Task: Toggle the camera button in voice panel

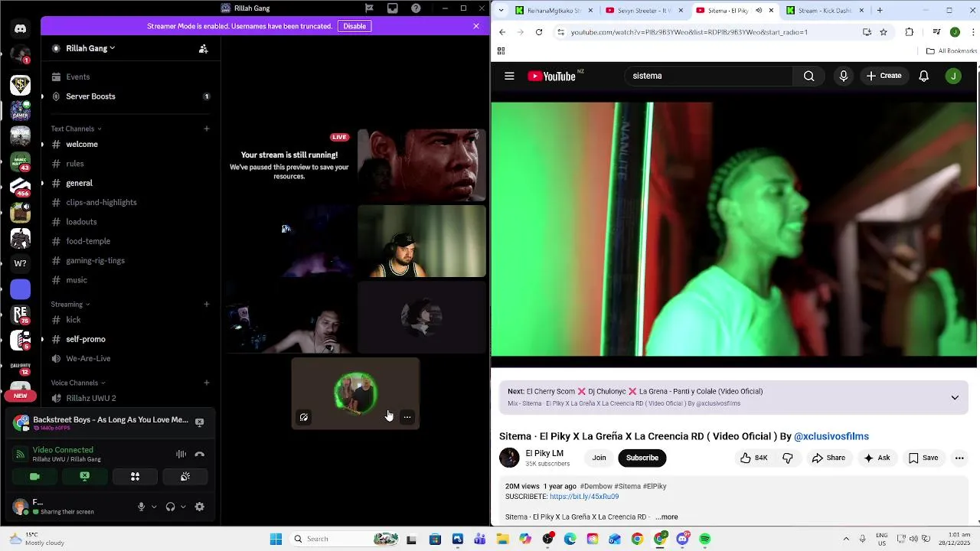Action: pyautogui.click(x=34, y=476)
